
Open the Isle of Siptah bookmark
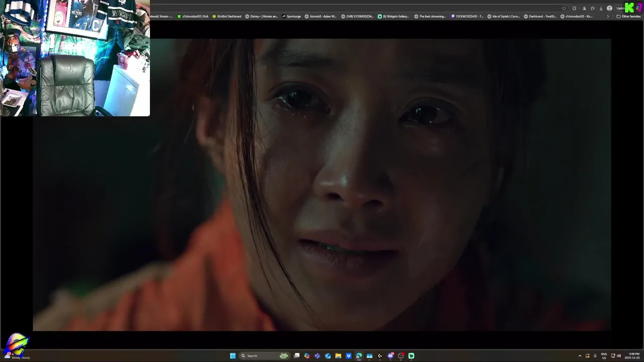click(504, 16)
